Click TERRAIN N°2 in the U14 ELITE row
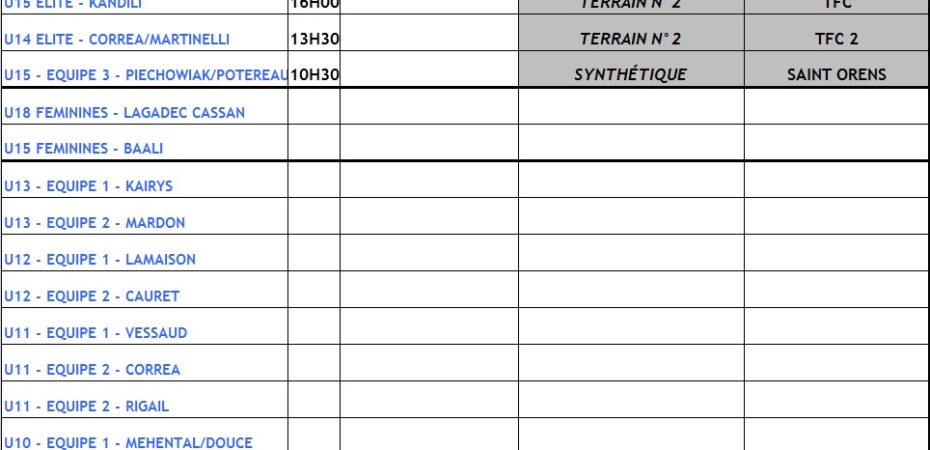Viewport: 930px width, 450px height. pos(630,40)
